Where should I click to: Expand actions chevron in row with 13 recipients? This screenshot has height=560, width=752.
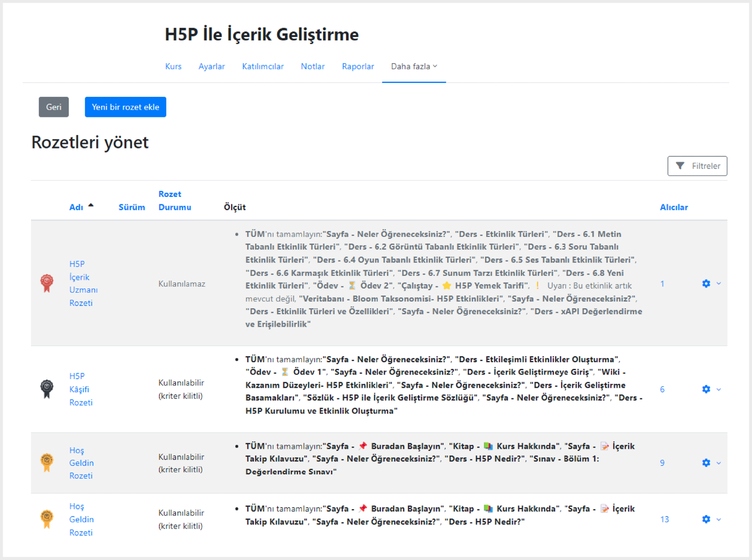[x=719, y=519]
